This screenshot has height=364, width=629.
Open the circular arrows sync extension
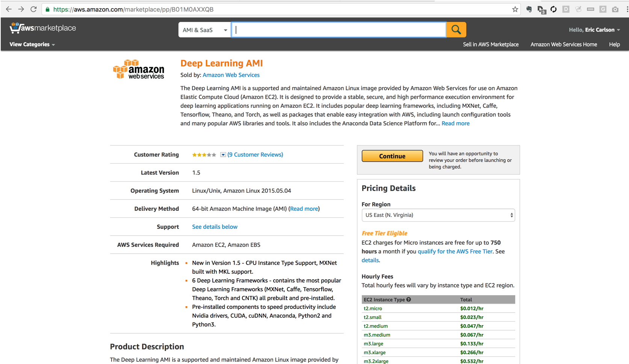point(553,9)
